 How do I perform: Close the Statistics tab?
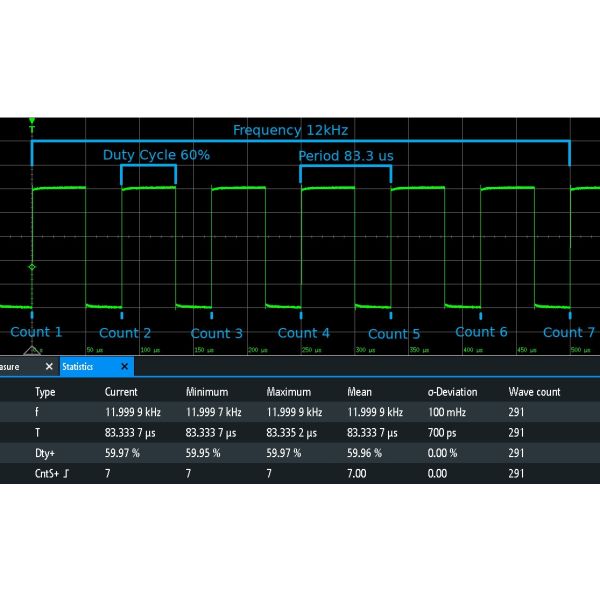[124, 367]
